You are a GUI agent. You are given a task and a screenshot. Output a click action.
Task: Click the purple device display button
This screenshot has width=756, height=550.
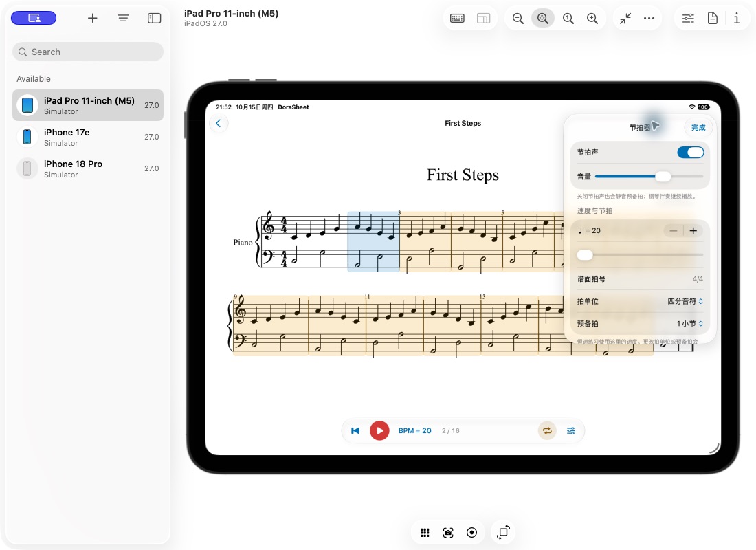(x=34, y=19)
